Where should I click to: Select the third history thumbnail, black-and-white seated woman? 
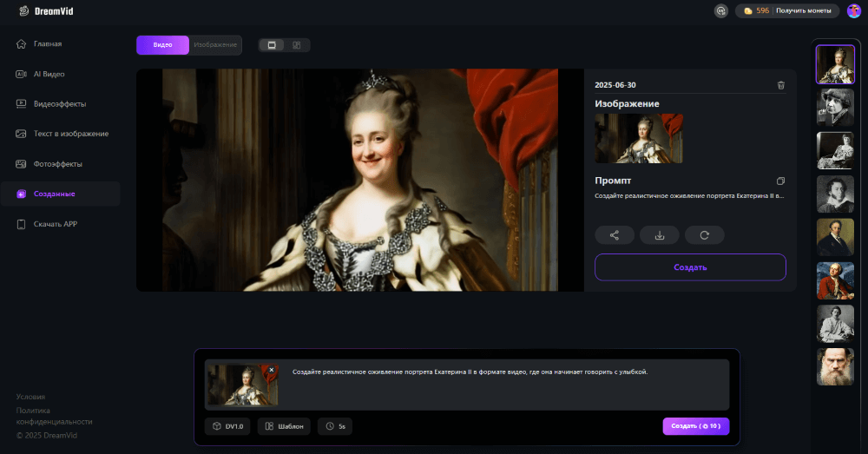[835, 150]
